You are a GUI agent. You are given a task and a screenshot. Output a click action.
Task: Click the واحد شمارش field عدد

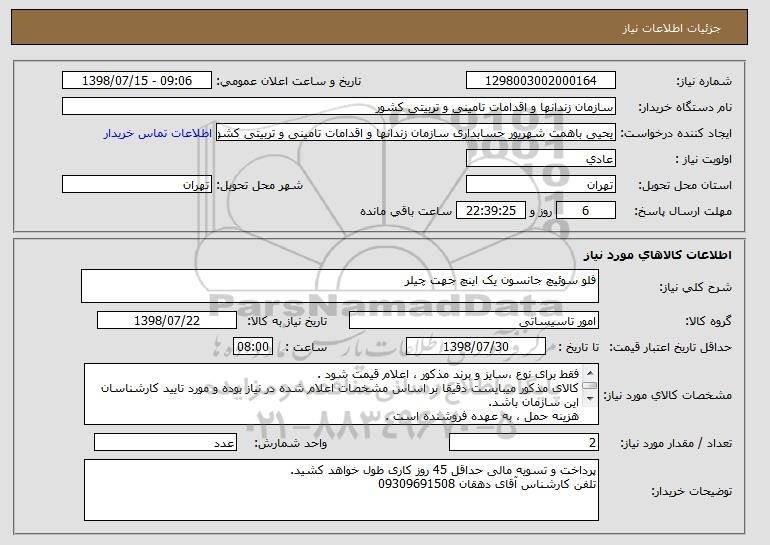click(165, 442)
